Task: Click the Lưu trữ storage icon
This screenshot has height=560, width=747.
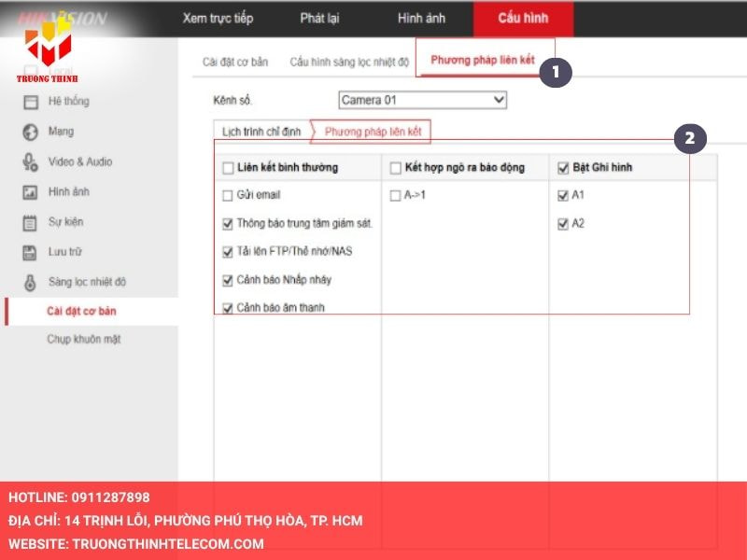Action: tap(30, 252)
